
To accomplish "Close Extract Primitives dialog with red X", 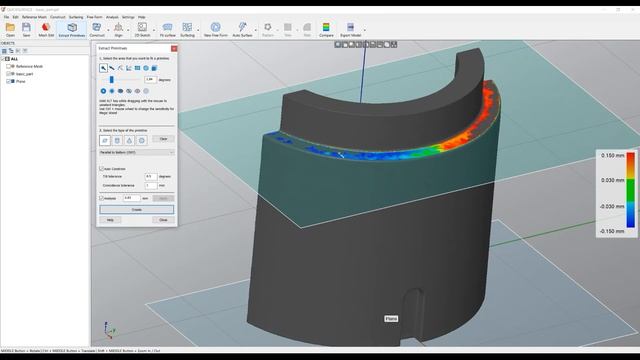I will (x=174, y=49).
